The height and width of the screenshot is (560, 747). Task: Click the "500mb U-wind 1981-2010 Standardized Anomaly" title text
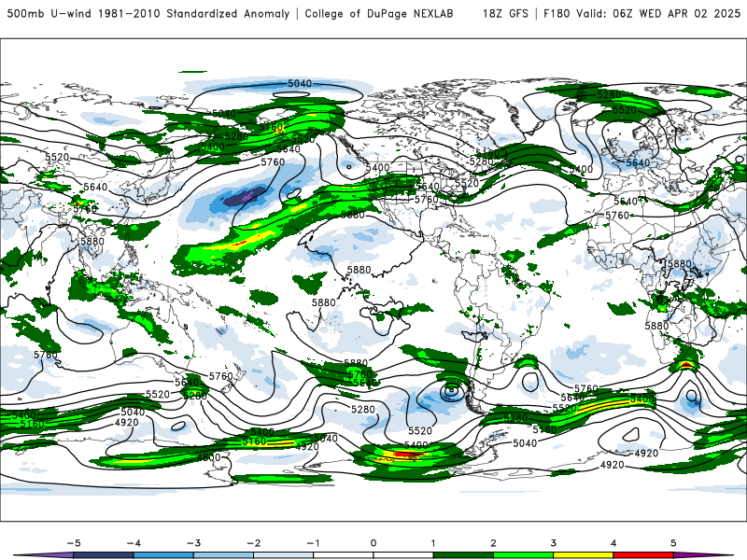[x=148, y=13]
